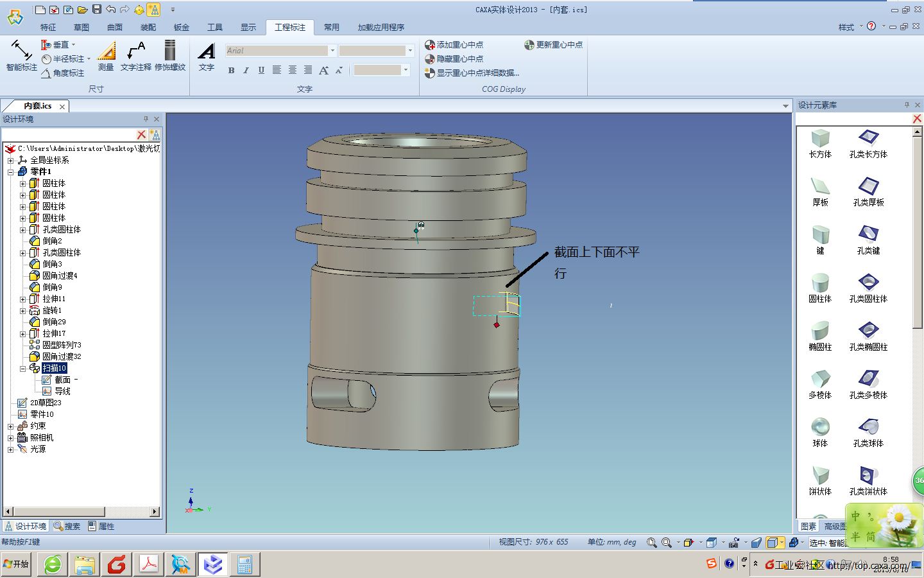Select the 测量 measure tool
The height and width of the screenshot is (578, 924).
106,55
